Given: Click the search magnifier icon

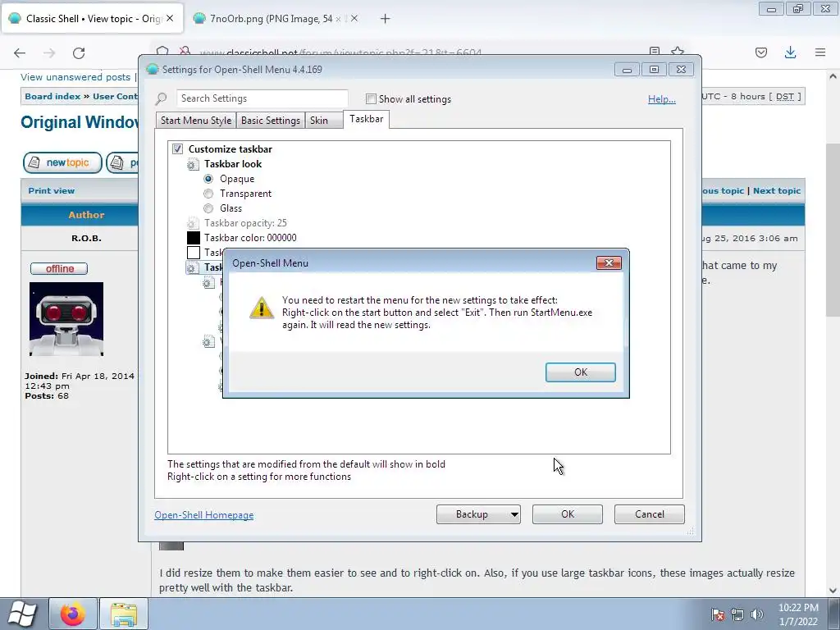Looking at the screenshot, I should (x=162, y=98).
